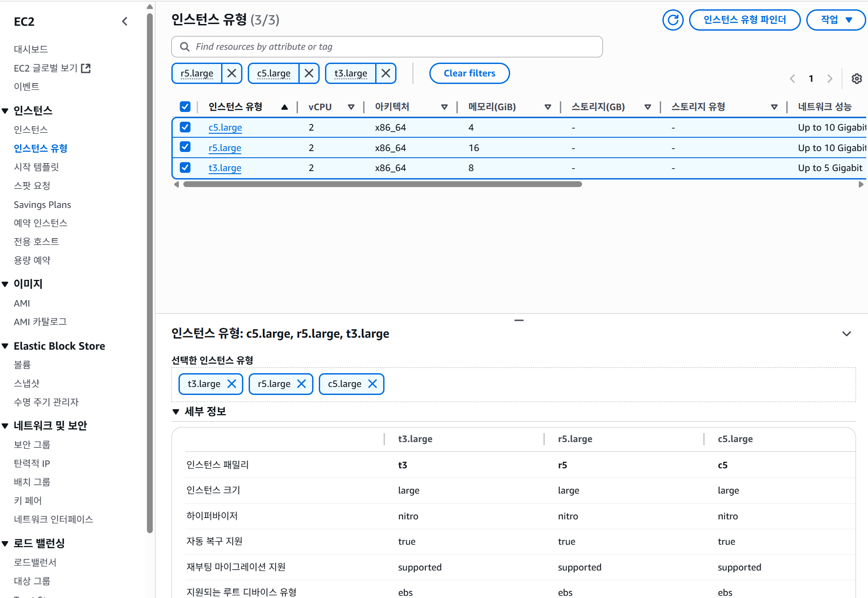Remove the r5.large filter chip

pyautogui.click(x=231, y=73)
